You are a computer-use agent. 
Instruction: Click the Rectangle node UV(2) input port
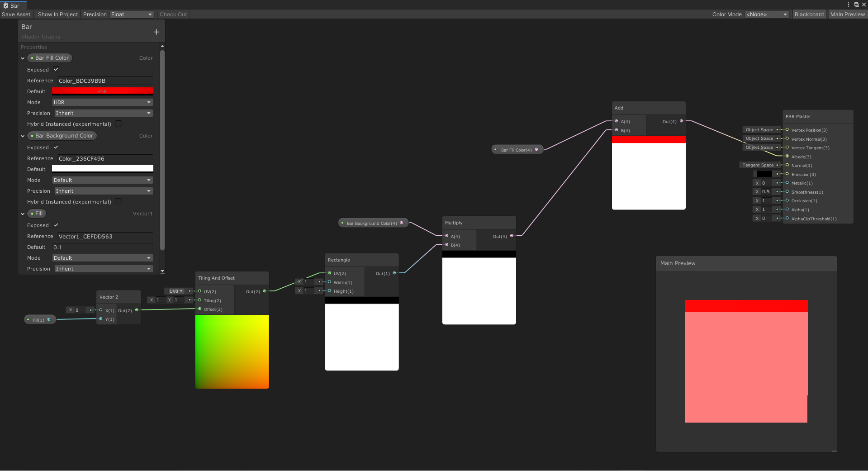tap(330, 273)
